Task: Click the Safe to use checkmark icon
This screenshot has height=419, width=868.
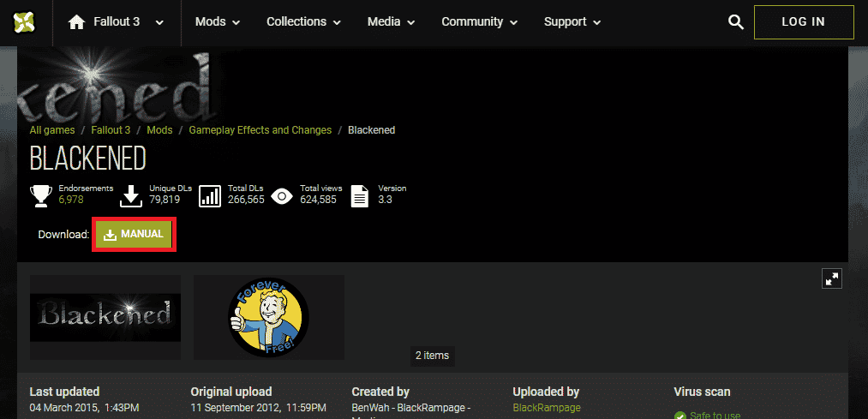Action: point(679,415)
